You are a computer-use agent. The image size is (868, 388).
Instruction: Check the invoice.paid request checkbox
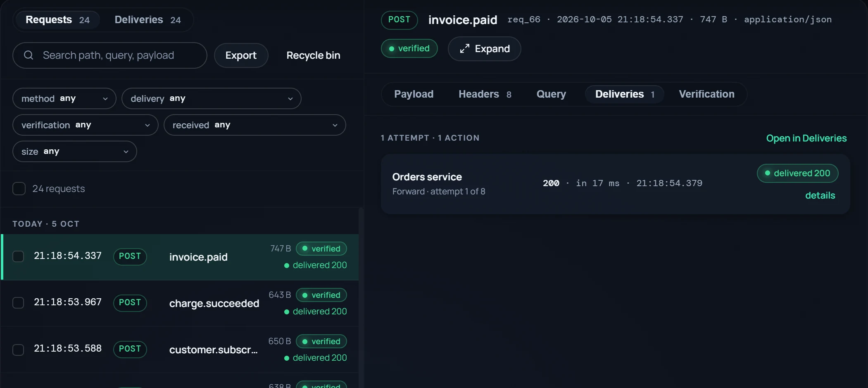tap(18, 256)
